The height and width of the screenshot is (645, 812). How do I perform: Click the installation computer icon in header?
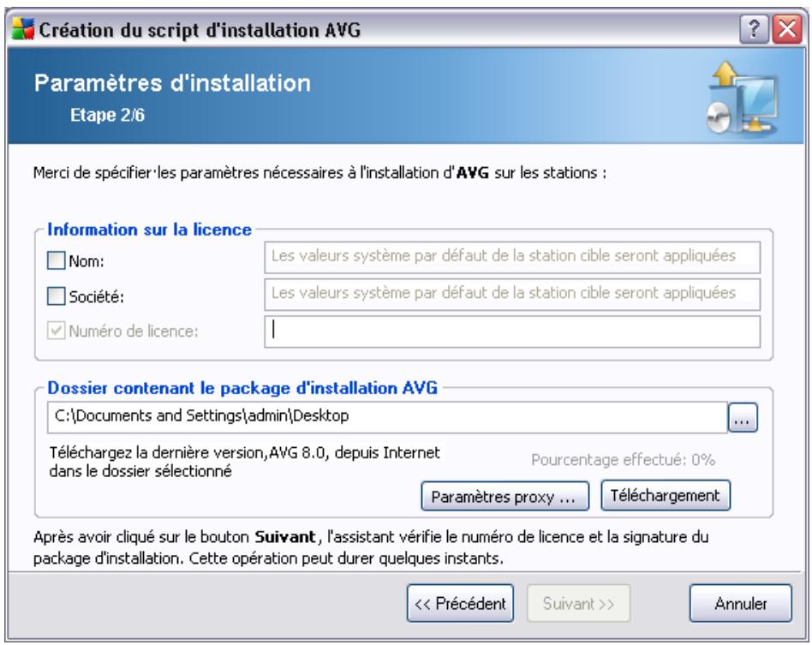coord(743,99)
